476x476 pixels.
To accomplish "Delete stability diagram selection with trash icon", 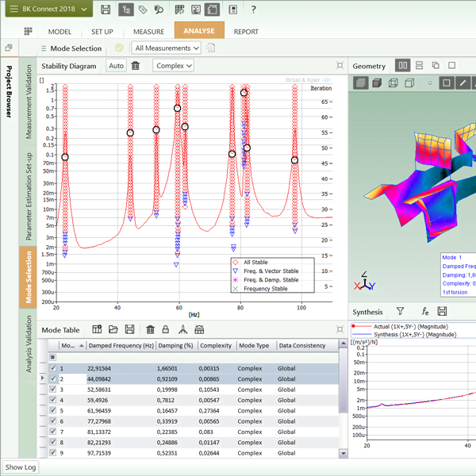I will click(x=136, y=66).
